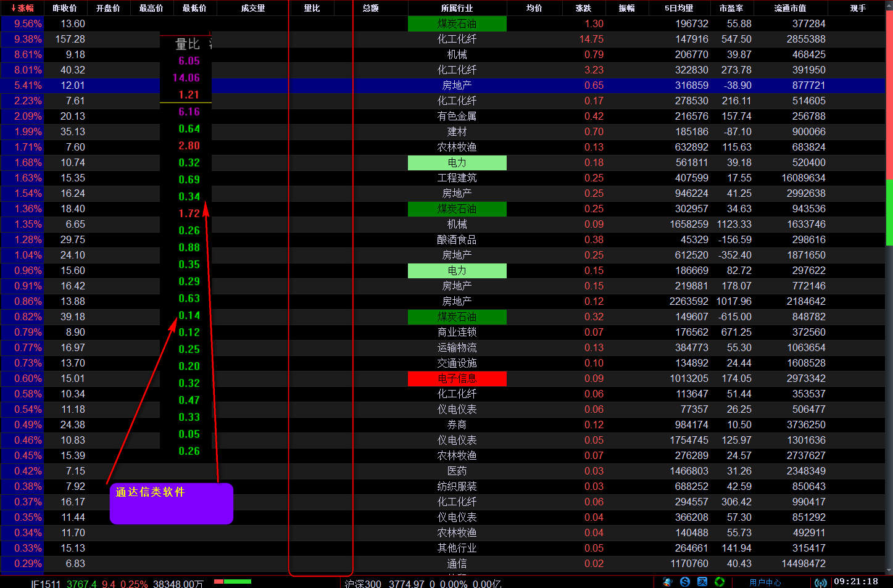
Task: Click the scrollbar down arrow at bottom right
Action: 889,571
